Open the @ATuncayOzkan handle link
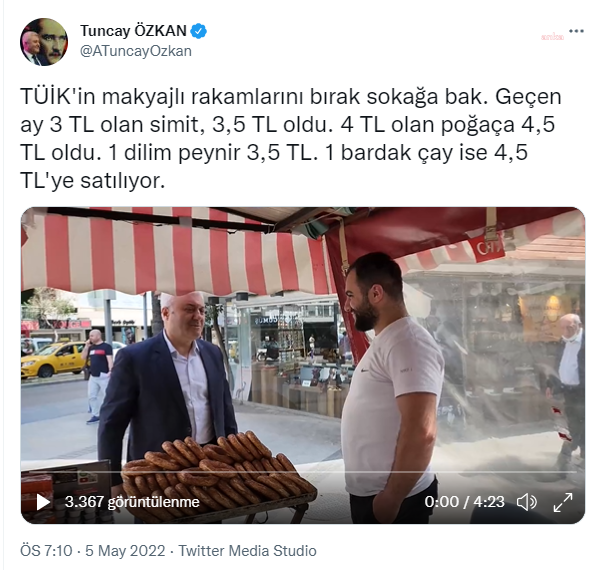The image size is (598, 570). pyautogui.click(x=136, y=51)
